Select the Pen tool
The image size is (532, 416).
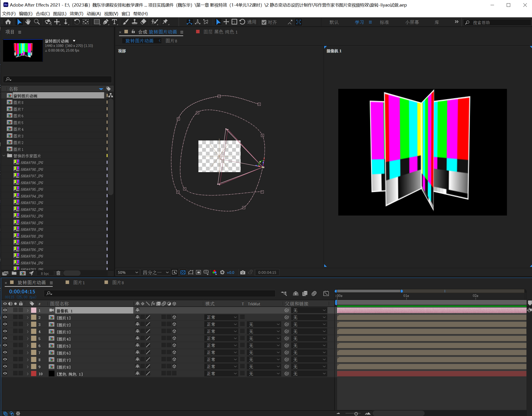[x=106, y=22]
